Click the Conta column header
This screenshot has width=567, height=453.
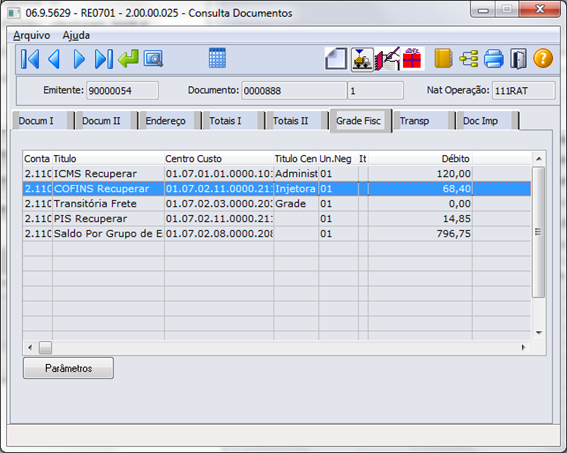[38, 159]
